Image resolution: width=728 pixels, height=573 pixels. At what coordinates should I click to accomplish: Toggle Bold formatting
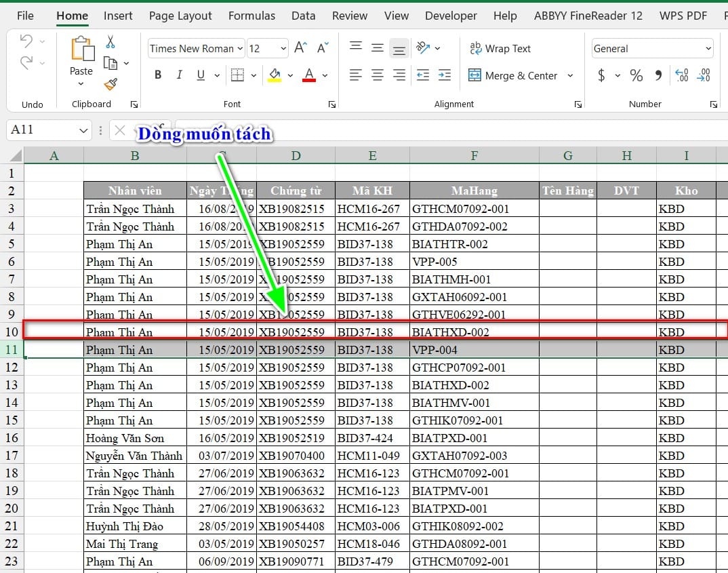[158, 75]
